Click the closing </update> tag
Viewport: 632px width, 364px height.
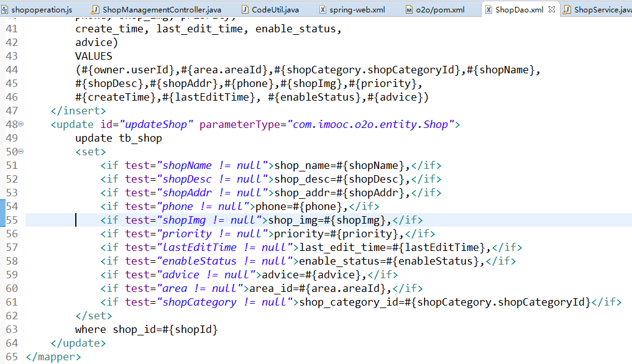point(78,343)
